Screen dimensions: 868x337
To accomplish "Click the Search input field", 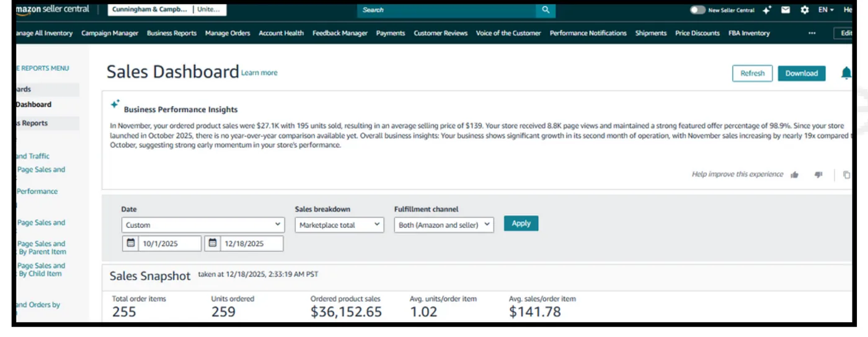I will (x=446, y=10).
